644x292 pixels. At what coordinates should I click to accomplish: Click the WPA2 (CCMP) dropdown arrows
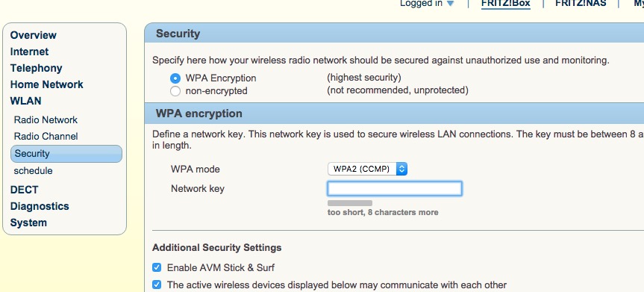[x=401, y=169]
